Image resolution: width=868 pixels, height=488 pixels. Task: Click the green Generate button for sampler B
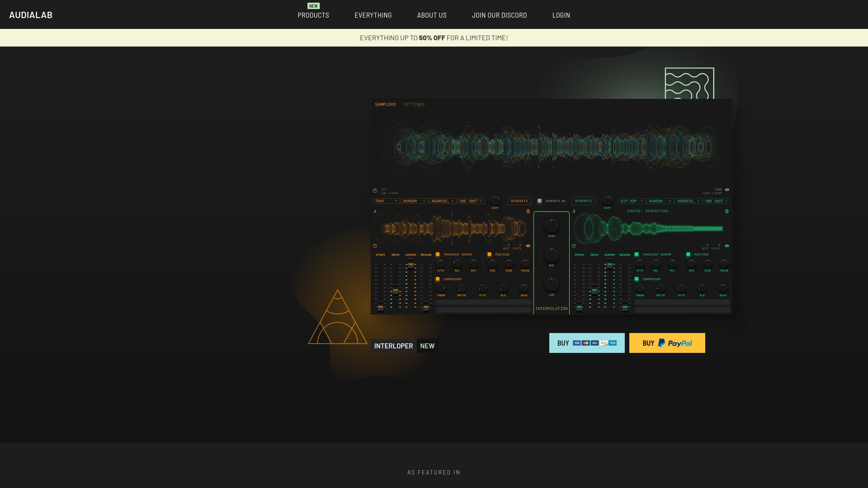584,201
